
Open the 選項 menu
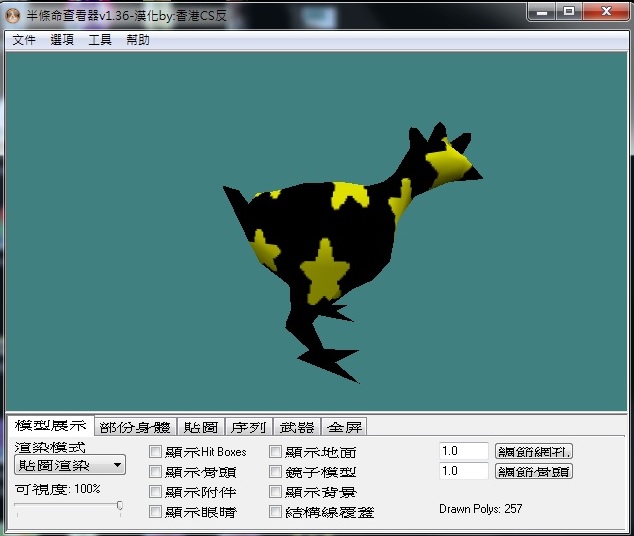point(62,40)
